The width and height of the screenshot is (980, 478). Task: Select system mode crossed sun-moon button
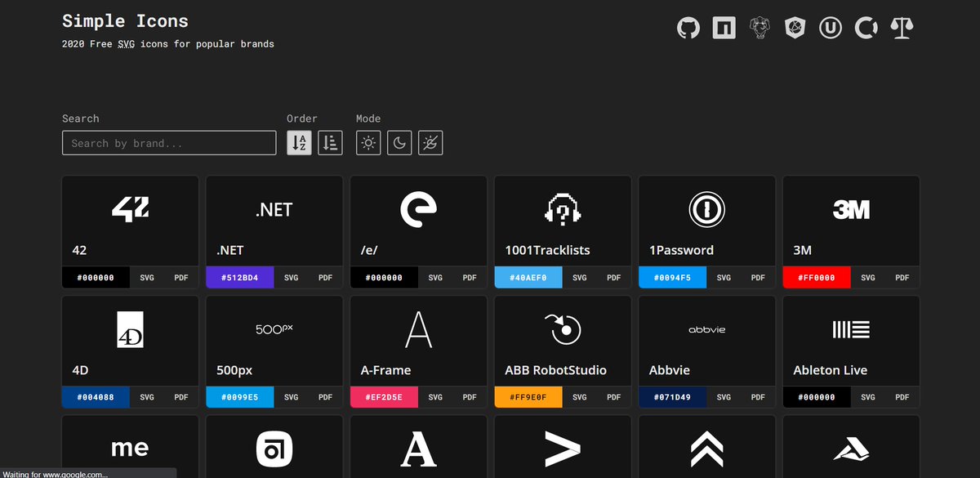click(x=430, y=142)
